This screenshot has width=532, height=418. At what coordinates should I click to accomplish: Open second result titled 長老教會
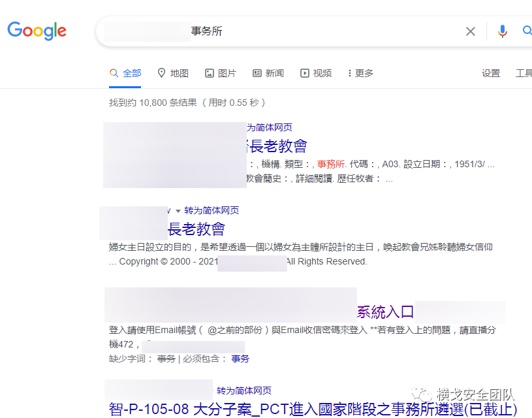coord(196,229)
